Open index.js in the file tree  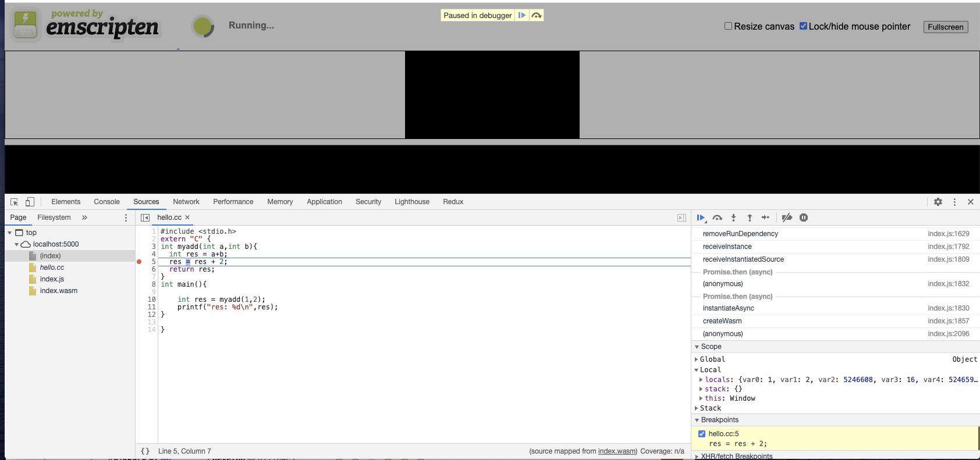[52, 279]
